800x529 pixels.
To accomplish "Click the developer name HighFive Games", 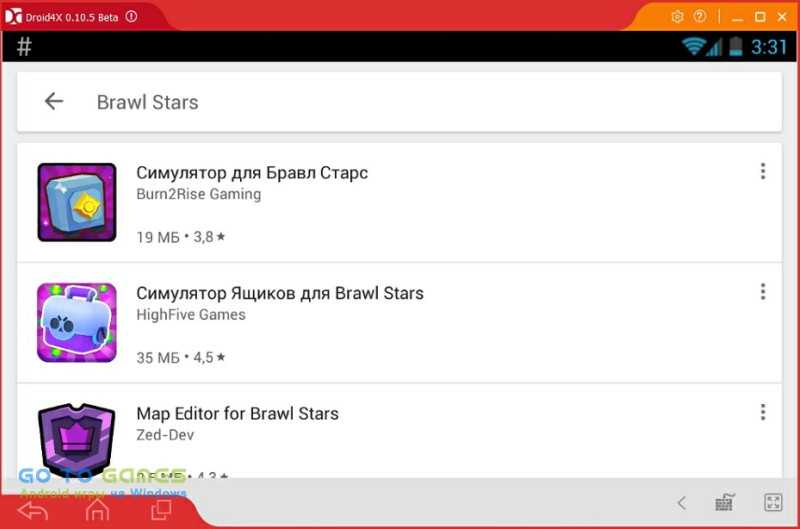I will 191,315.
